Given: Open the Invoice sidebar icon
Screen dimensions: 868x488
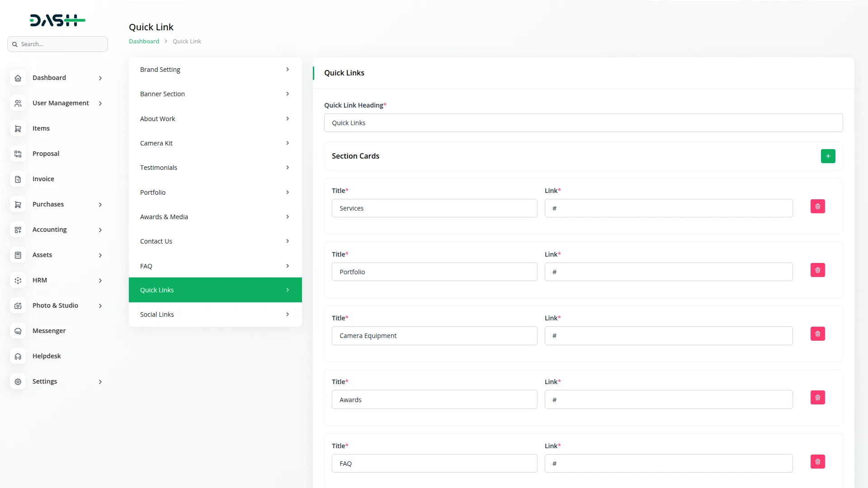Looking at the screenshot, I should click(18, 179).
